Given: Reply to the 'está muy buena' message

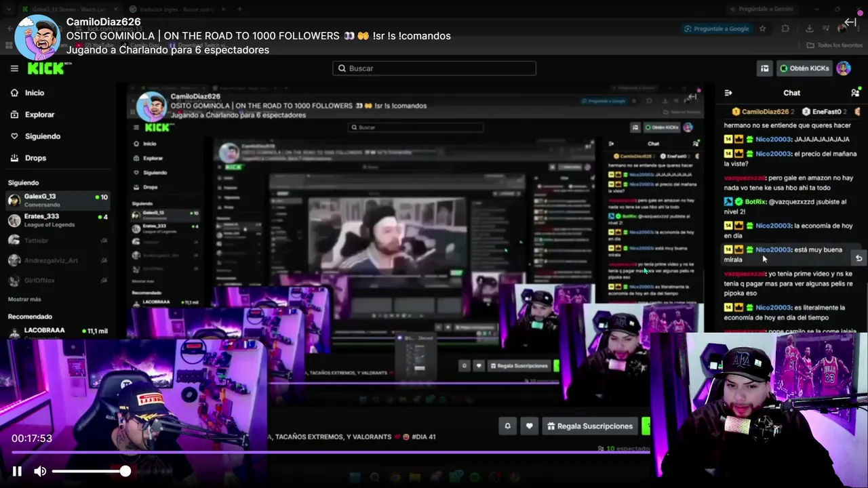Looking at the screenshot, I should click(x=859, y=258).
